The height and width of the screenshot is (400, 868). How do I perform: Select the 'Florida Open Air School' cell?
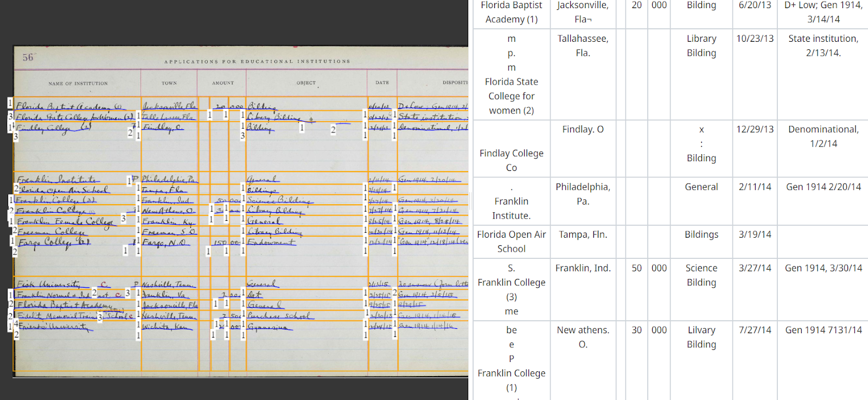(x=511, y=242)
